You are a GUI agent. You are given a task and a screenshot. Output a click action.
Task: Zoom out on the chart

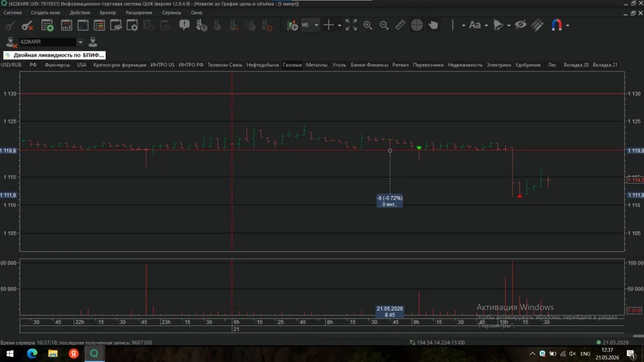(x=384, y=25)
